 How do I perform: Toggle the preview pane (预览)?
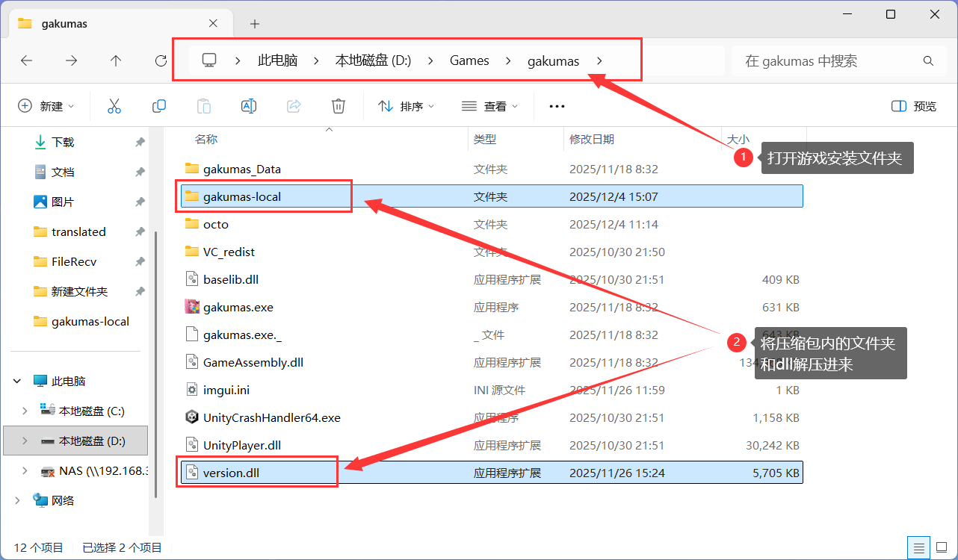pos(914,106)
